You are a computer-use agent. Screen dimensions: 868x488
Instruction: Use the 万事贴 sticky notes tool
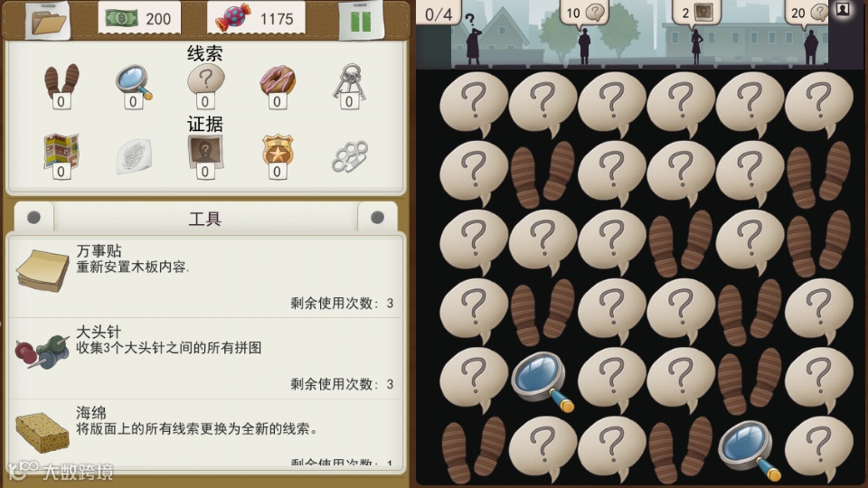pyautogui.click(x=205, y=277)
